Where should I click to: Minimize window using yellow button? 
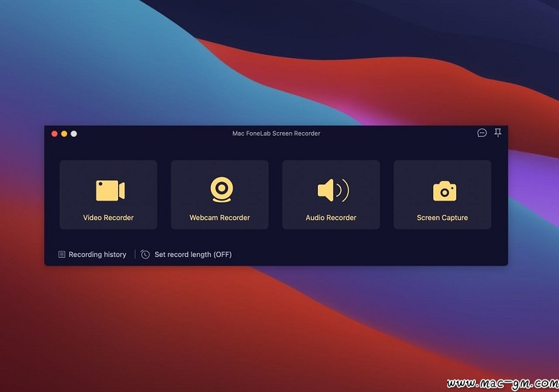pyautogui.click(x=64, y=133)
